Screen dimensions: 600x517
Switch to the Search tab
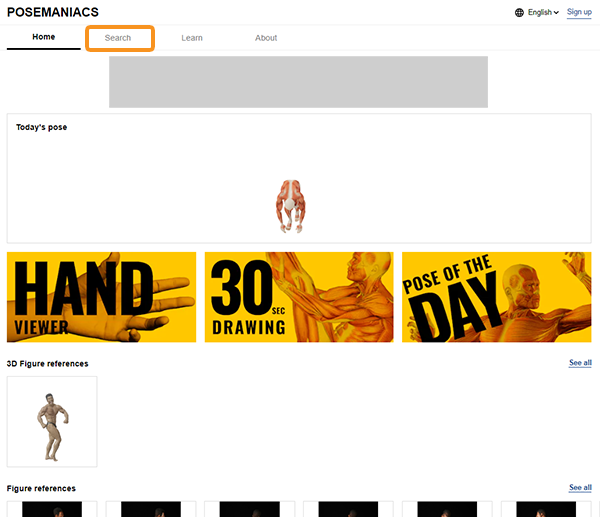click(118, 38)
